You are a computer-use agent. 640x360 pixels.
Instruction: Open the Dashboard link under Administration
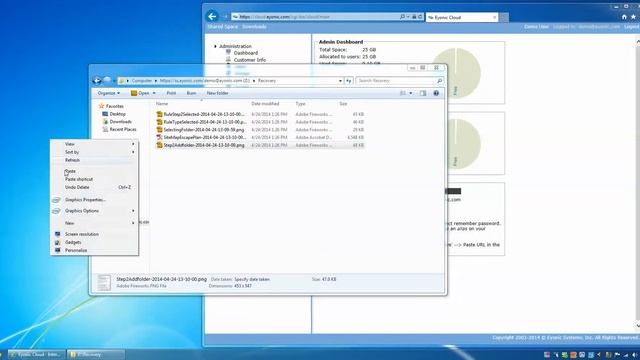(x=245, y=53)
